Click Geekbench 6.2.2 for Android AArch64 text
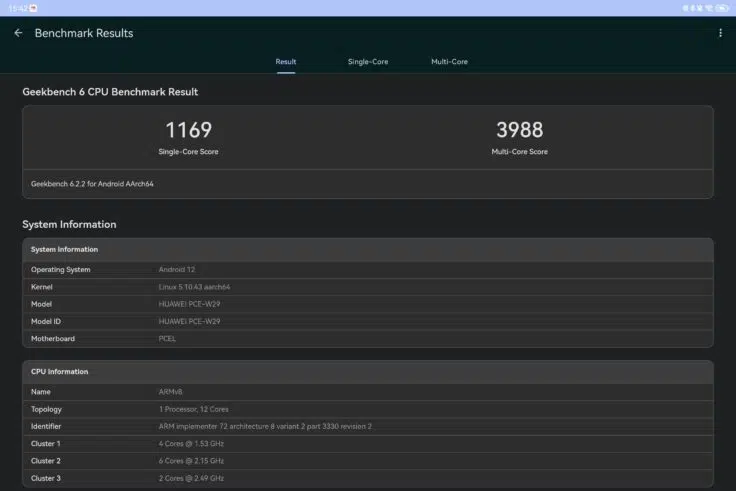Image resolution: width=736 pixels, height=491 pixels. point(92,184)
